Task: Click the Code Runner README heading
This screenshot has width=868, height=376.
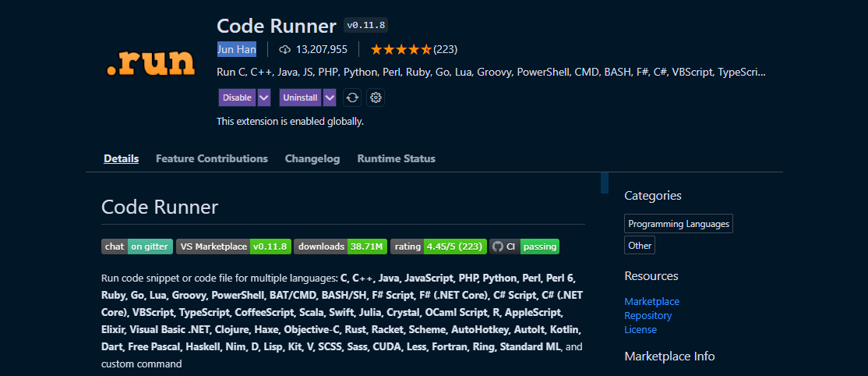Action: pyautogui.click(x=160, y=208)
